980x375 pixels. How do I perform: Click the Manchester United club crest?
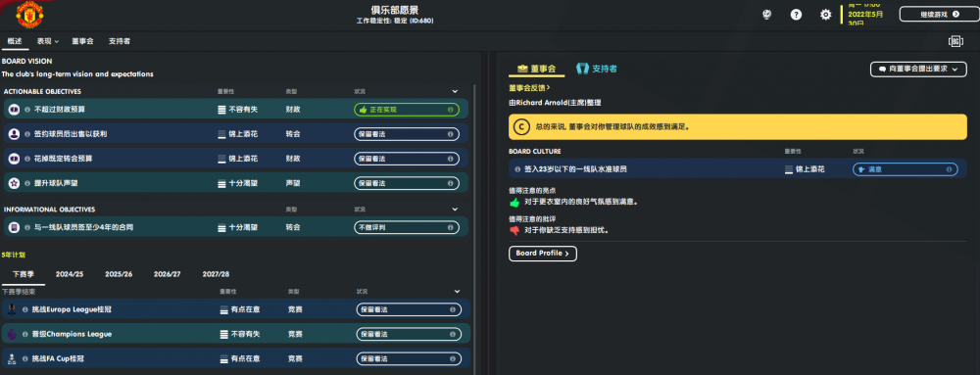29,15
